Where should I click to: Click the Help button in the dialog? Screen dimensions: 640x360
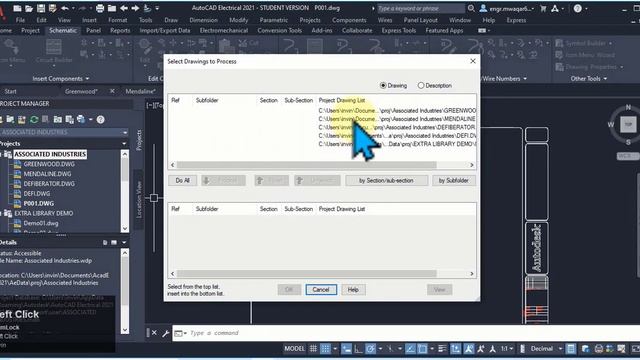click(x=353, y=290)
